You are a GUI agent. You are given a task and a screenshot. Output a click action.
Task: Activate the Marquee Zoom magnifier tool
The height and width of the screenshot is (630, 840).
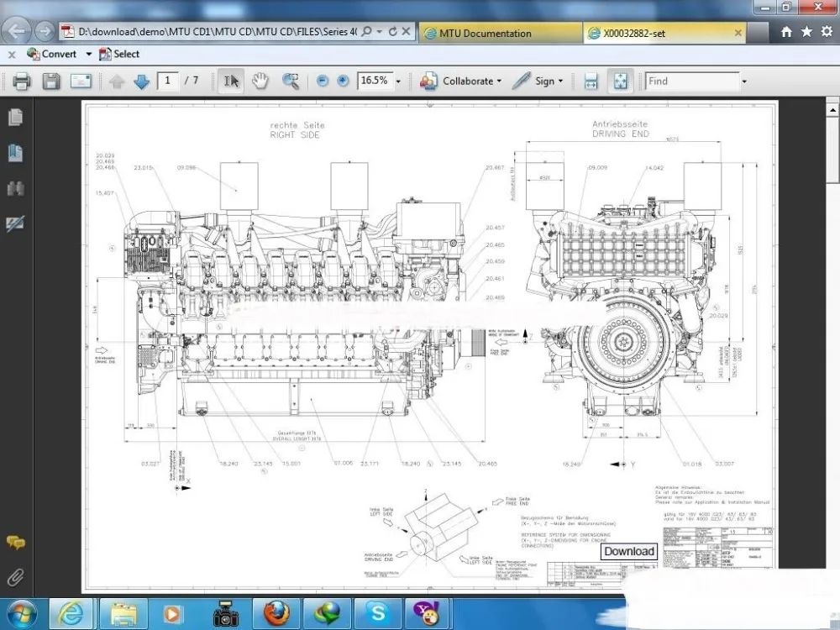[x=291, y=81]
